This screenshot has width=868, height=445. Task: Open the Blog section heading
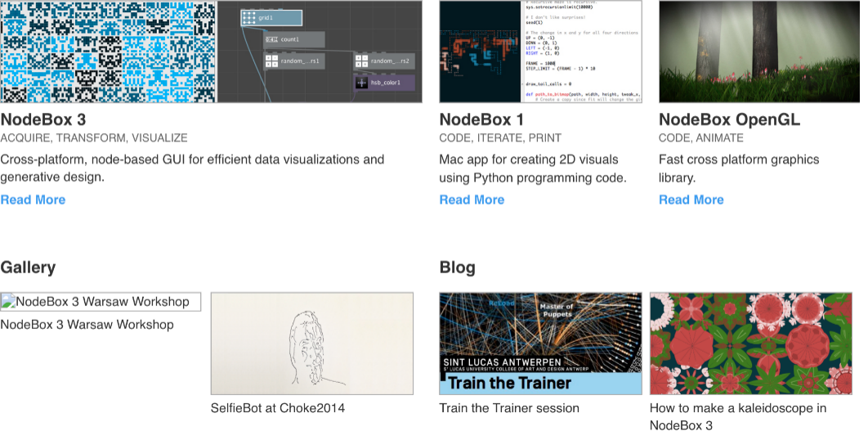457,267
